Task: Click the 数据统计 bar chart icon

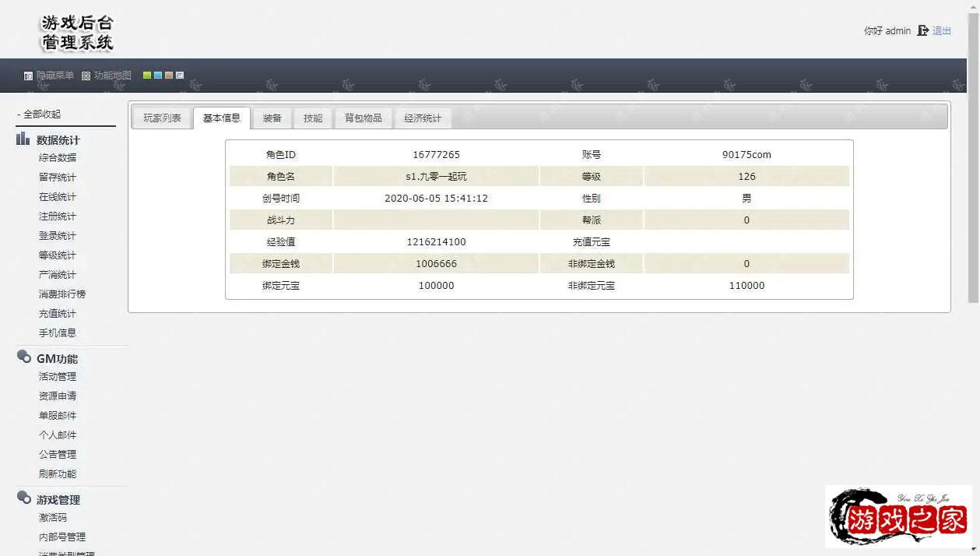Action: [x=23, y=139]
